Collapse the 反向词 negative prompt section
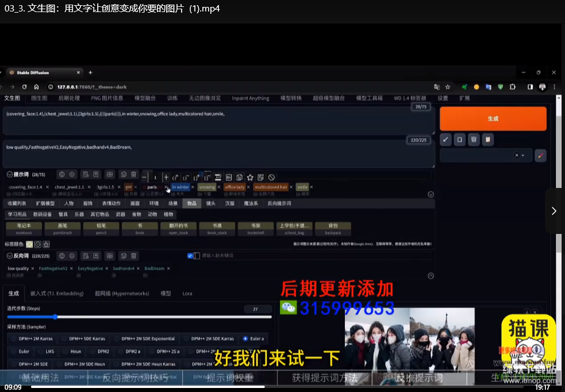 (x=10, y=256)
